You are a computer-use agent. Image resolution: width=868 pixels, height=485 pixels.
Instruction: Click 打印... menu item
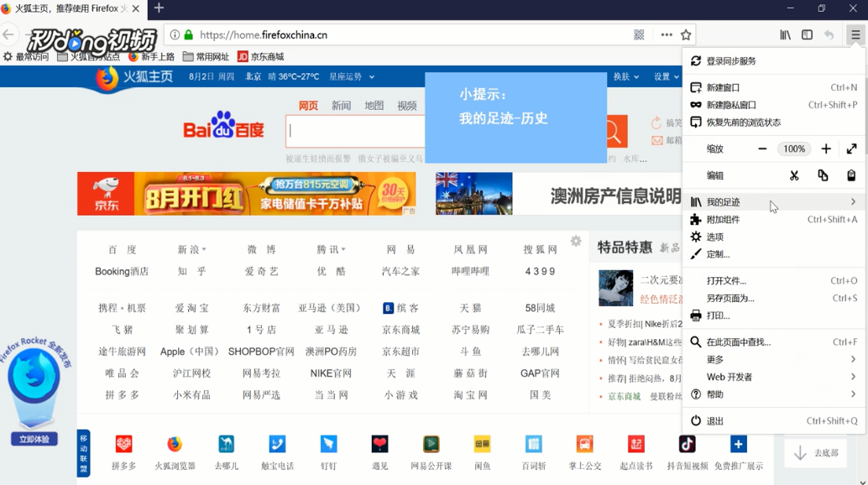point(775,316)
